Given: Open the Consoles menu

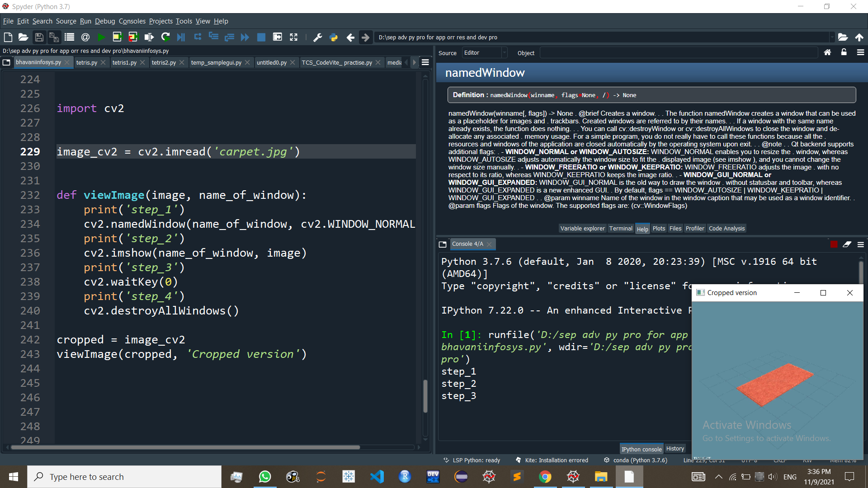Looking at the screenshot, I should click(132, 21).
